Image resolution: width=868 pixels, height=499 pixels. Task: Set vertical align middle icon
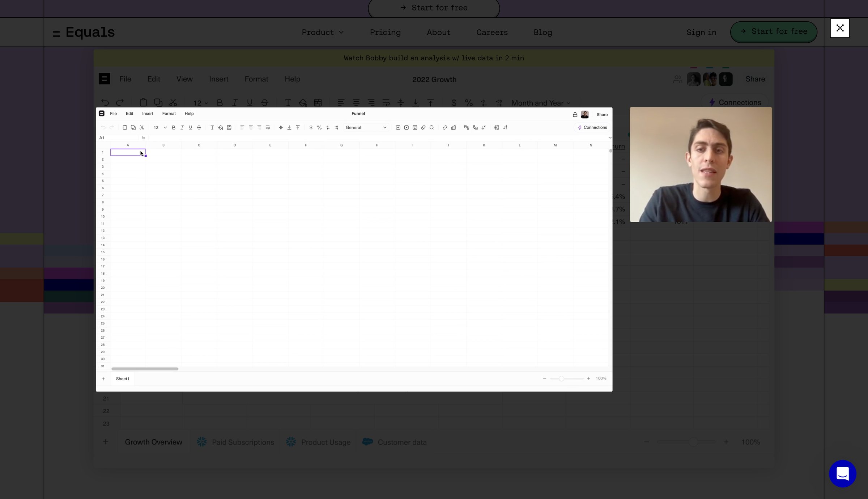[x=281, y=127]
